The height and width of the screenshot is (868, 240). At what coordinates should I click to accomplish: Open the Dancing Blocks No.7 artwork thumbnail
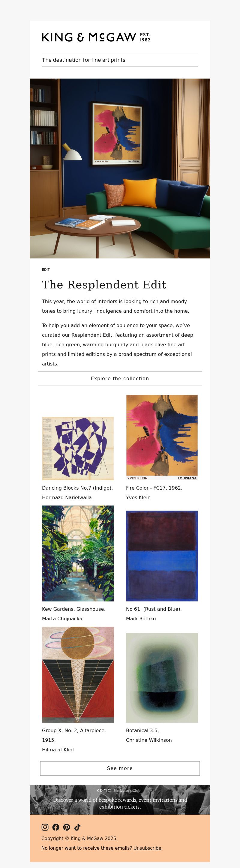point(78,449)
